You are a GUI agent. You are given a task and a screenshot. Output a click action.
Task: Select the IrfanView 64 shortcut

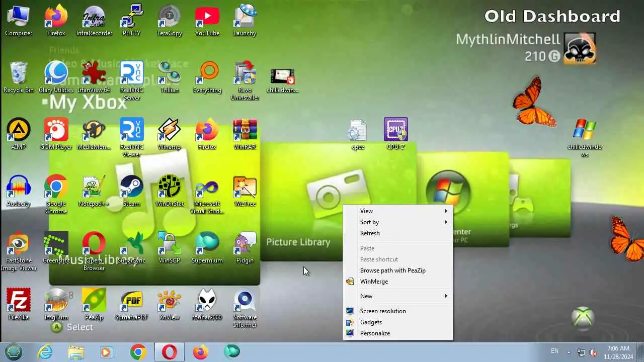94,77
